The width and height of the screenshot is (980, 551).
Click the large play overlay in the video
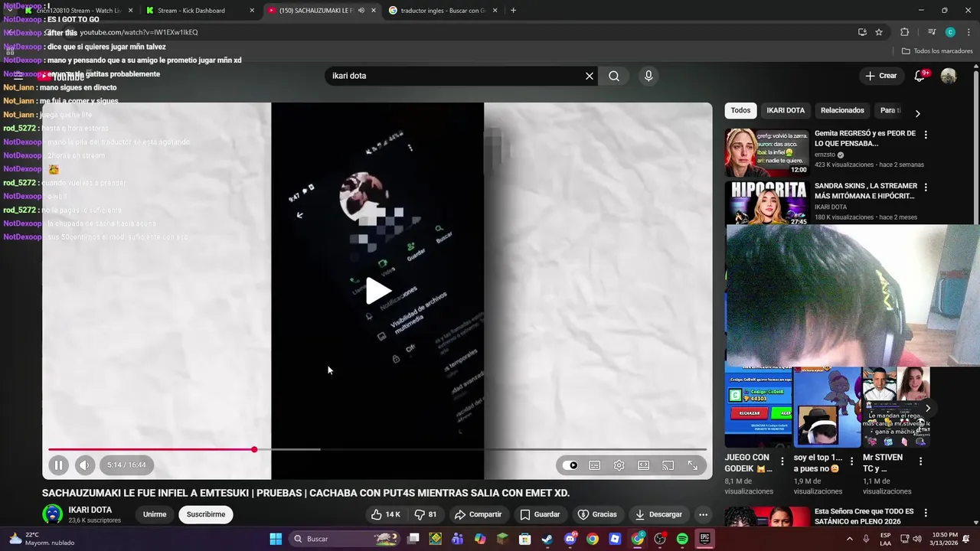click(377, 291)
